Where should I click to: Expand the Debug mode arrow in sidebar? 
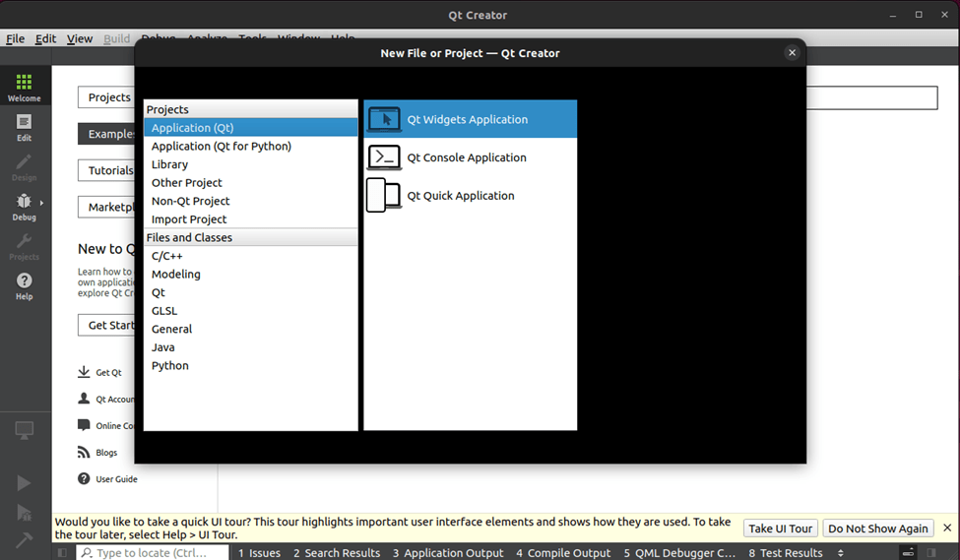[x=41, y=203]
